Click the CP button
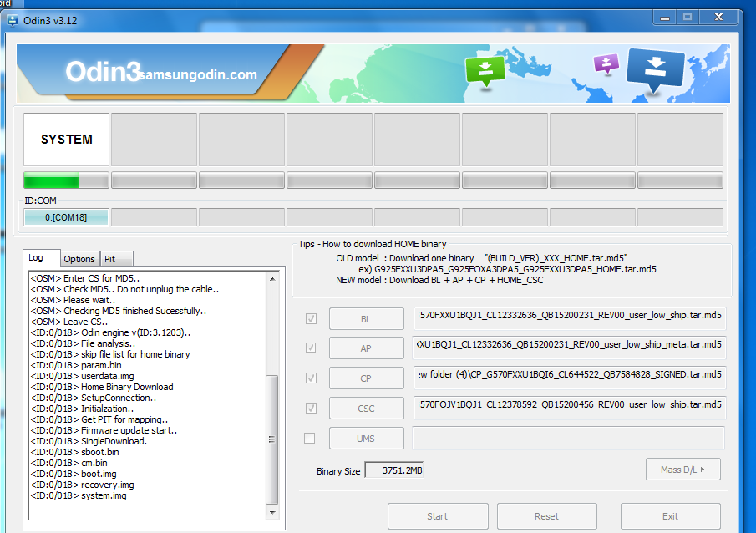This screenshot has height=533, width=756. coord(367,378)
